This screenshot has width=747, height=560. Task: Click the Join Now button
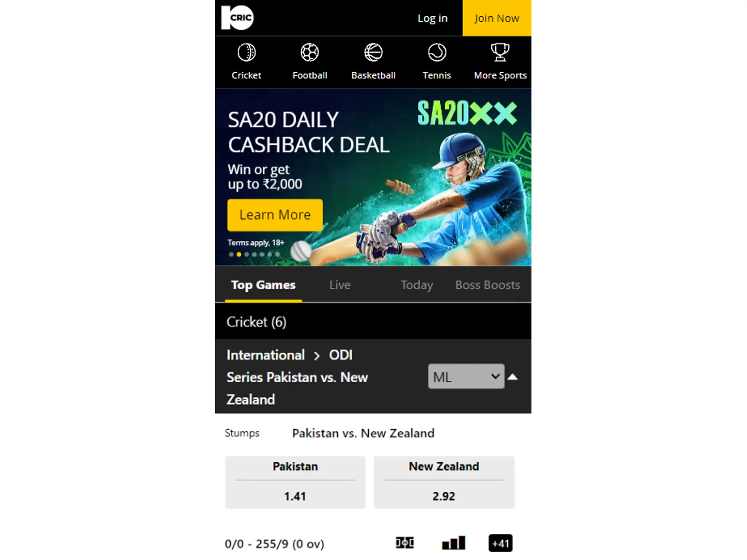point(496,17)
